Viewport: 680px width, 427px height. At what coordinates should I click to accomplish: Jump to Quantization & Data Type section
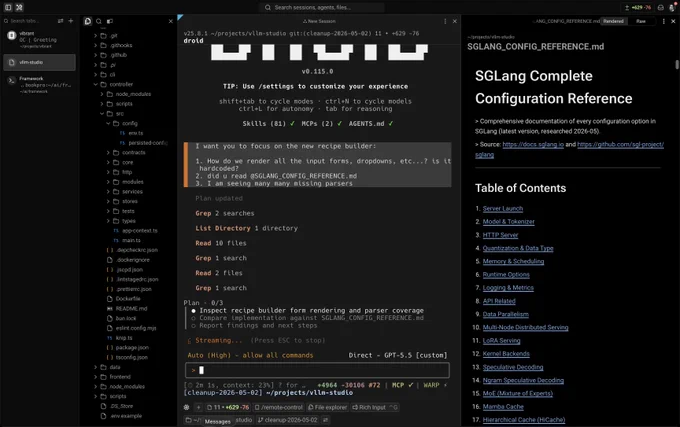point(518,248)
